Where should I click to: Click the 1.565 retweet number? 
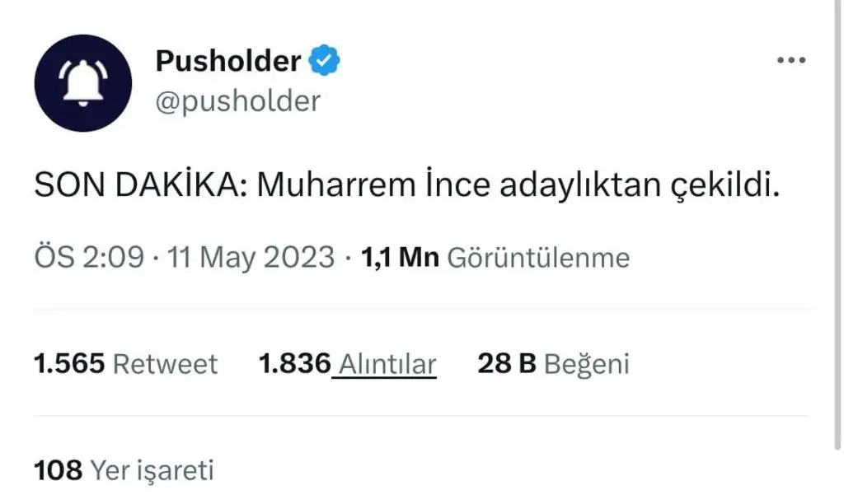coord(69,363)
